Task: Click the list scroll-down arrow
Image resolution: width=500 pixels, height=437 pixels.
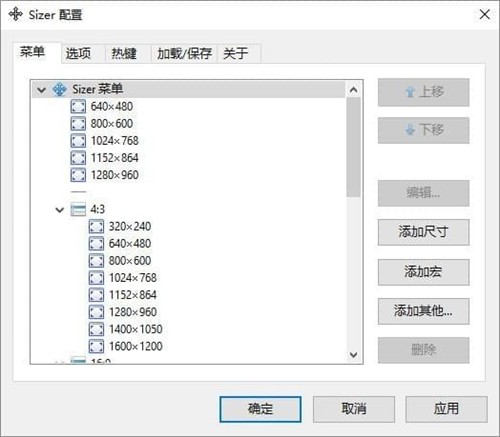Action: click(353, 355)
